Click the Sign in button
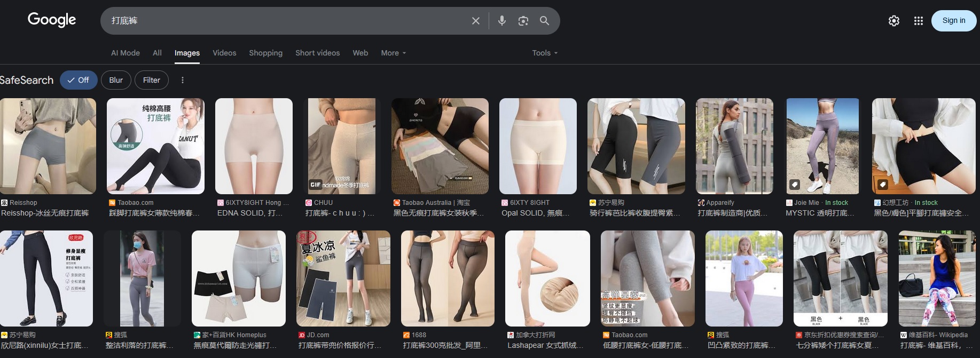The width and height of the screenshot is (980, 358). point(954,21)
